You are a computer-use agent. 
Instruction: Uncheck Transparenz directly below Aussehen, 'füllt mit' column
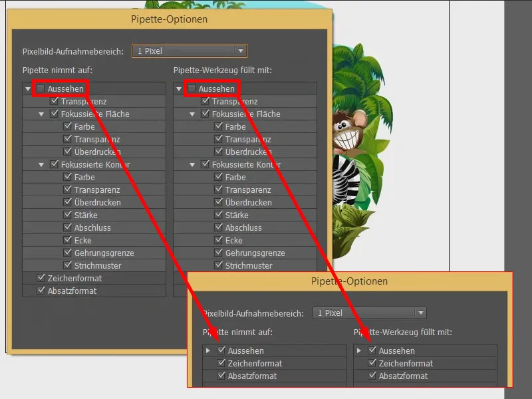coord(205,101)
